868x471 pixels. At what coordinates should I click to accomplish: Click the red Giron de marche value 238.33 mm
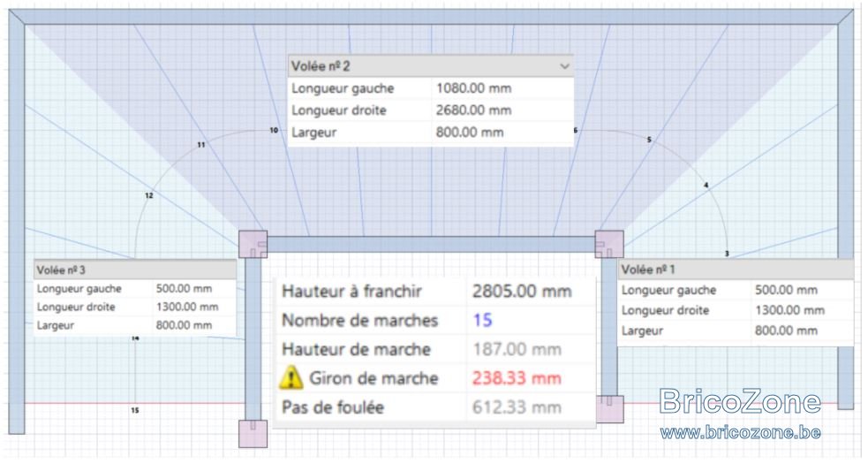[517, 378]
